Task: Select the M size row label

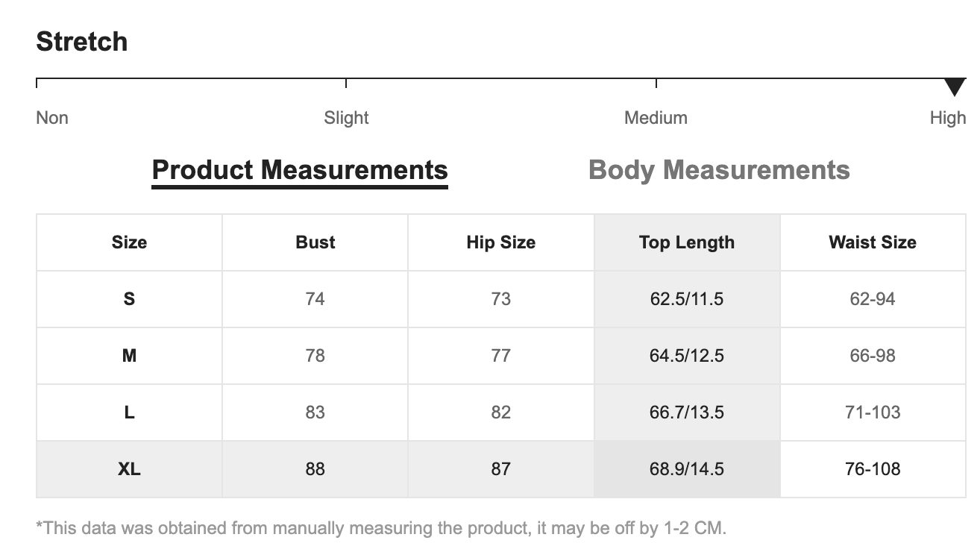Action: 129,356
